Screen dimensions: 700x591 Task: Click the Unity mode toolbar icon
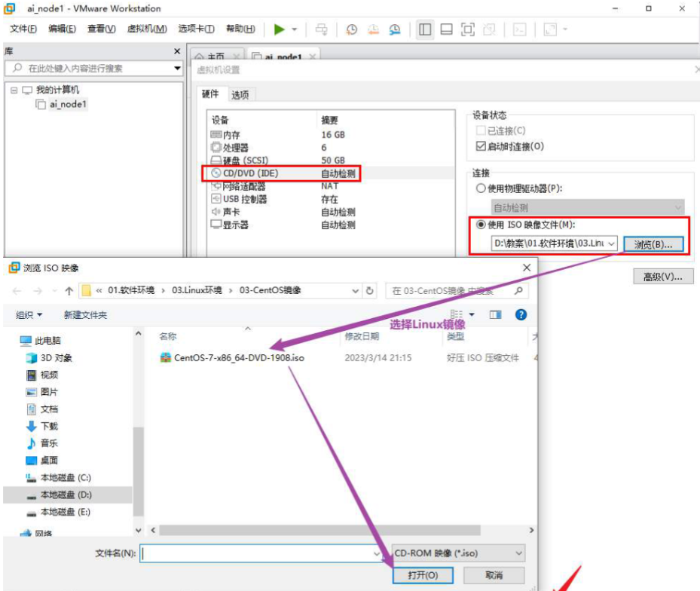pyautogui.click(x=489, y=29)
